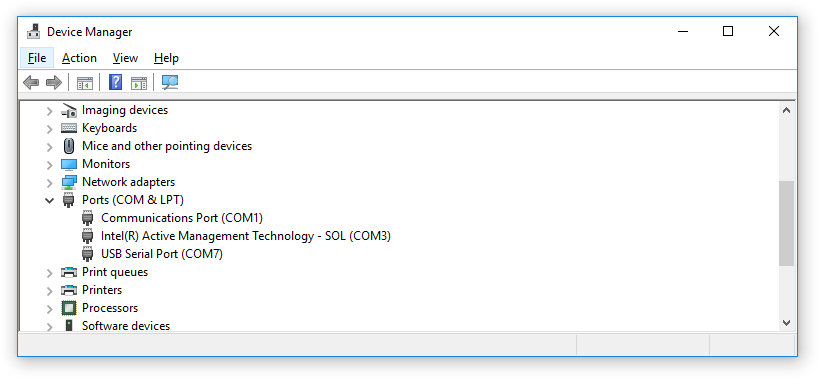819x379 pixels.
Task: Expand the Keyboards category
Action: pyautogui.click(x=50, y=128)
